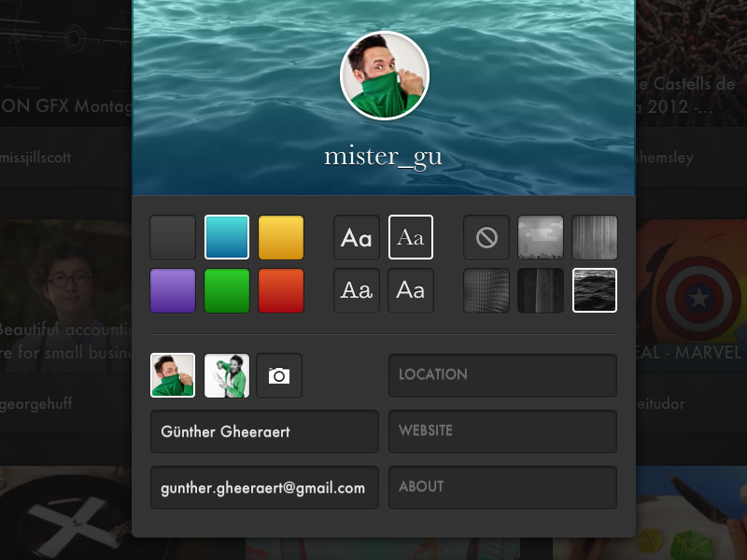The width and height of the screenshot is (747, 560).
Task: Click the ABOUT input field
Action: coord(502,487)
